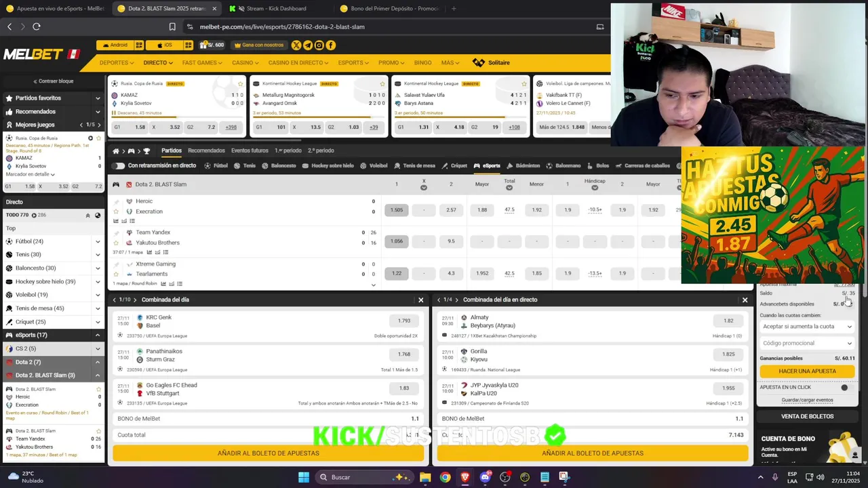Image resolution: width=868 pixels, height=488 pixels.
Task: Switch to the Eventos futuros tab
Action: coord(250,150)
